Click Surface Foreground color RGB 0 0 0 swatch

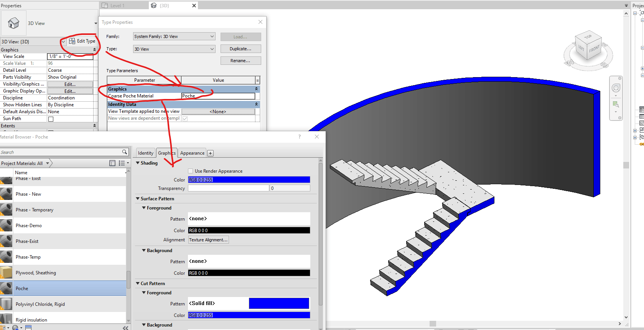(x=249, y=230)
